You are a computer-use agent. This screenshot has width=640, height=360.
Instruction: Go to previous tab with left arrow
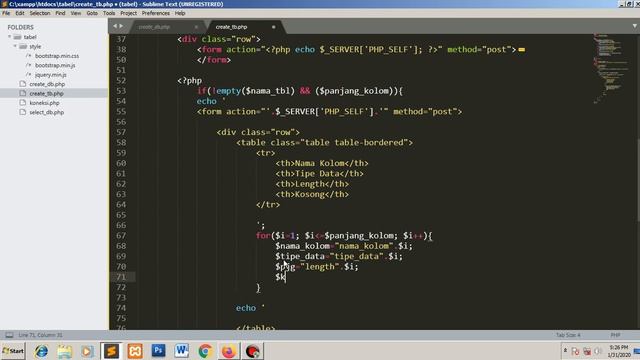(x=115, y=26)
